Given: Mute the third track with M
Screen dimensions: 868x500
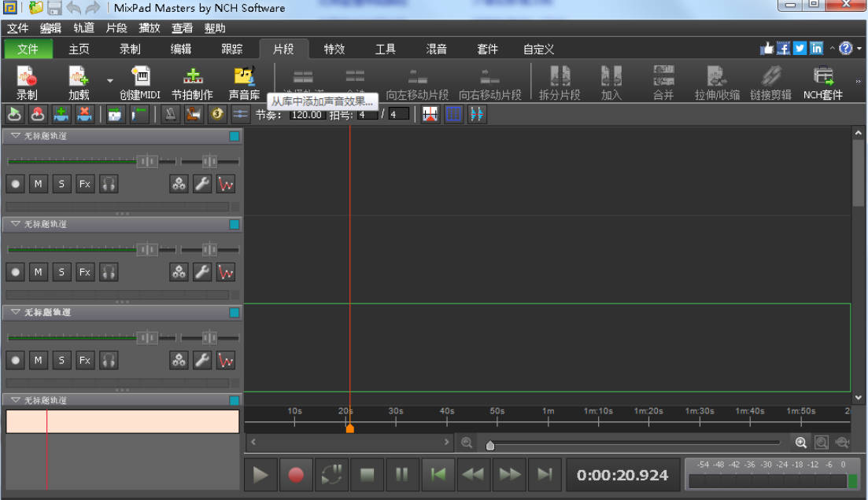Looking at the screenshot, I should [39, 360].
